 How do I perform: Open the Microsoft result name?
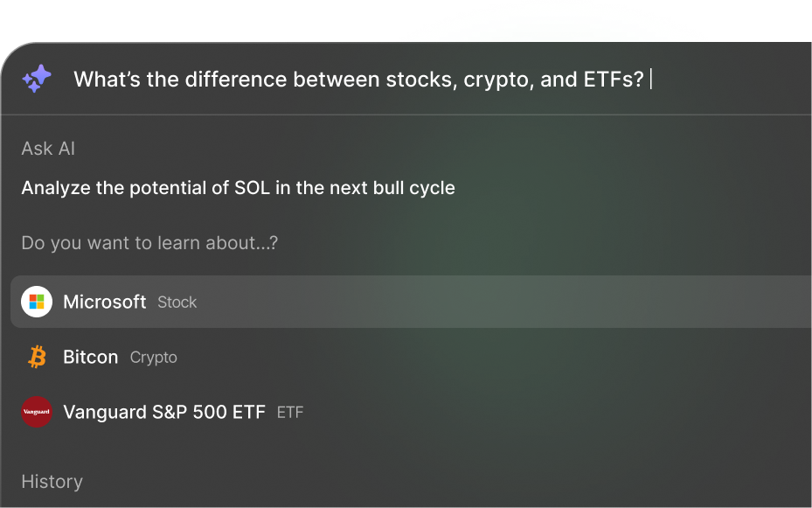[104, 302]
